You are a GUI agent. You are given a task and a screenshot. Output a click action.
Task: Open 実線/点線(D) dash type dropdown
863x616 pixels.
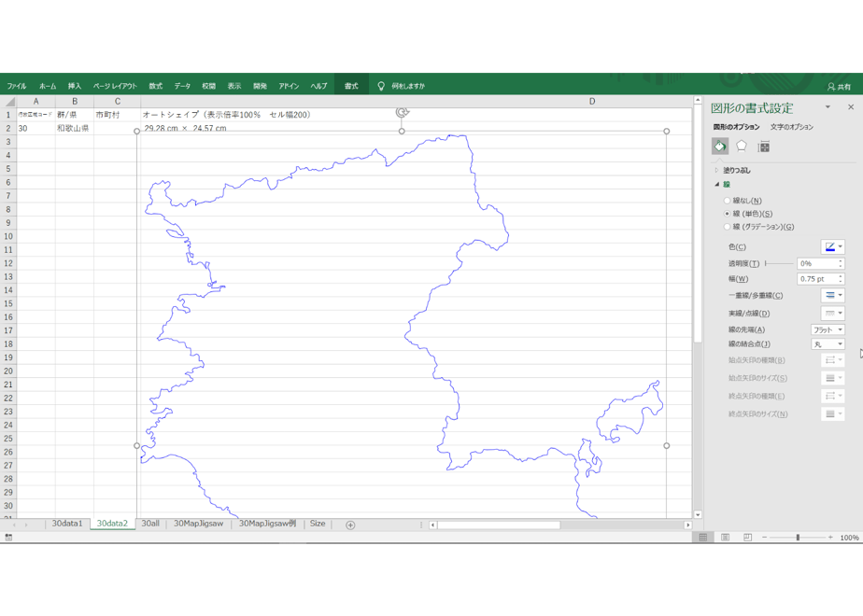[x=833, y=314]
